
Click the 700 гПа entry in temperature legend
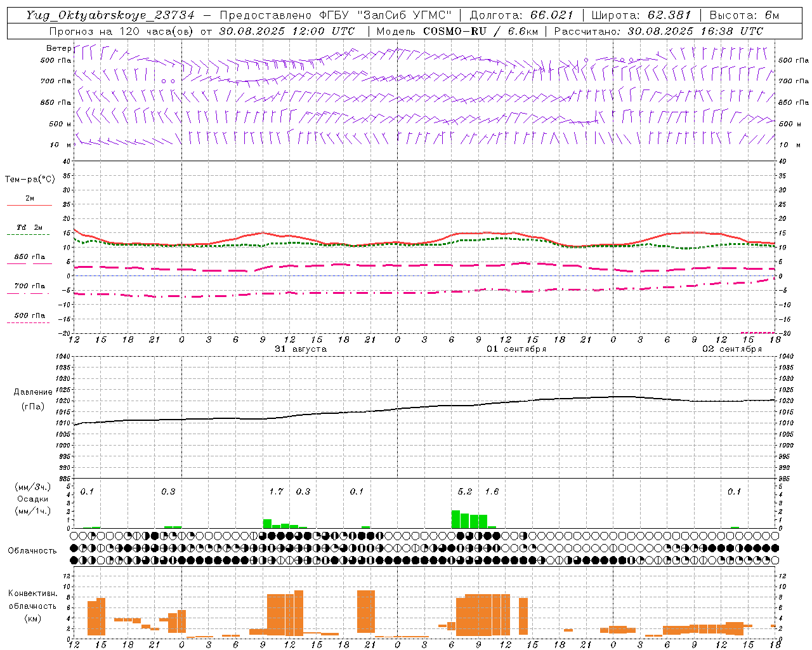[29, 289]
